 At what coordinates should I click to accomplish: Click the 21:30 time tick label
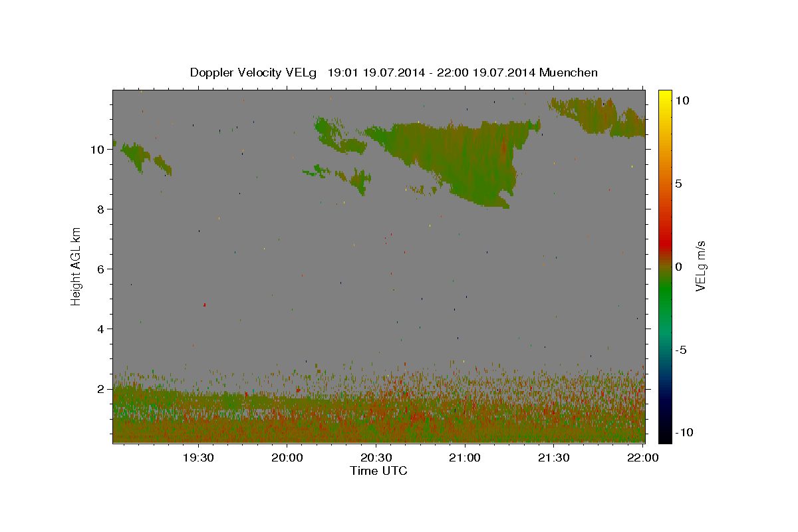(553, 458)
